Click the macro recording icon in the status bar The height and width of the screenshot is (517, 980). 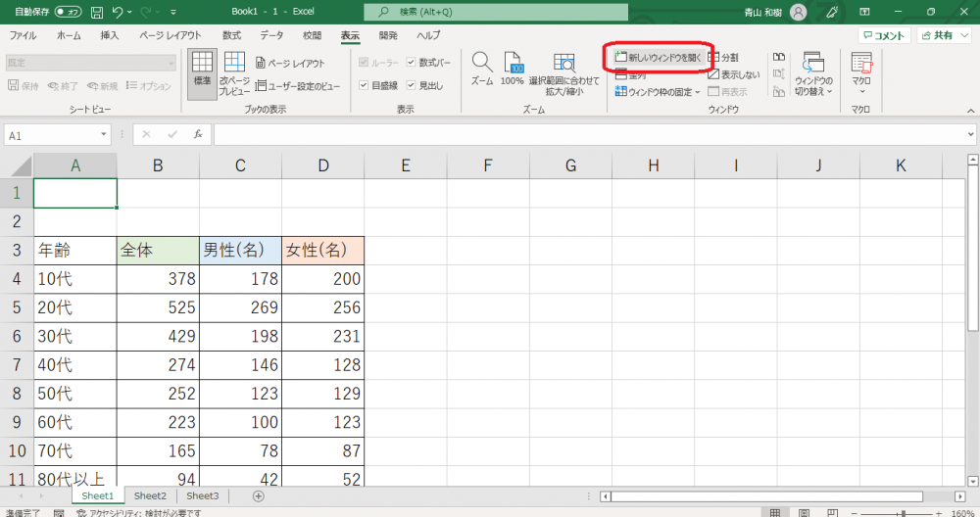point(59,513)
